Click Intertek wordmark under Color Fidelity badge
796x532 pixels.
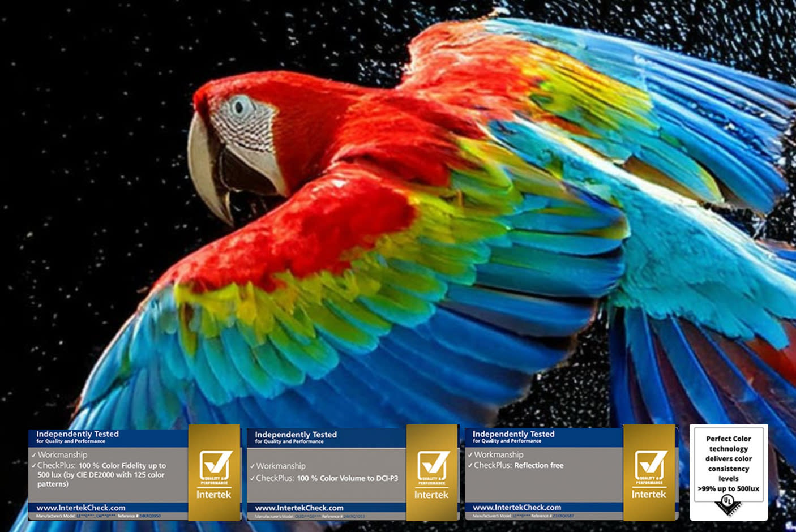coord(214,495)
